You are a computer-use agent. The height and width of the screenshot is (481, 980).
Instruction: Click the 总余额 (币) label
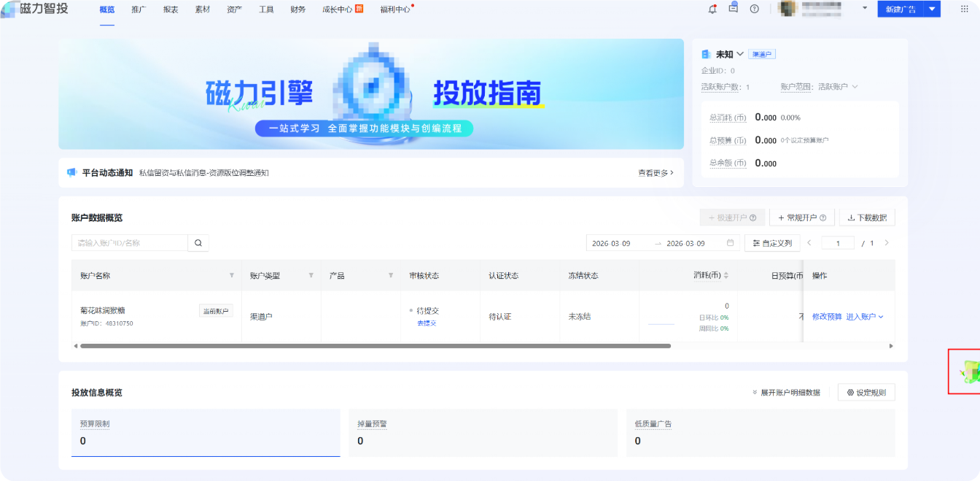tap(728, 163)
